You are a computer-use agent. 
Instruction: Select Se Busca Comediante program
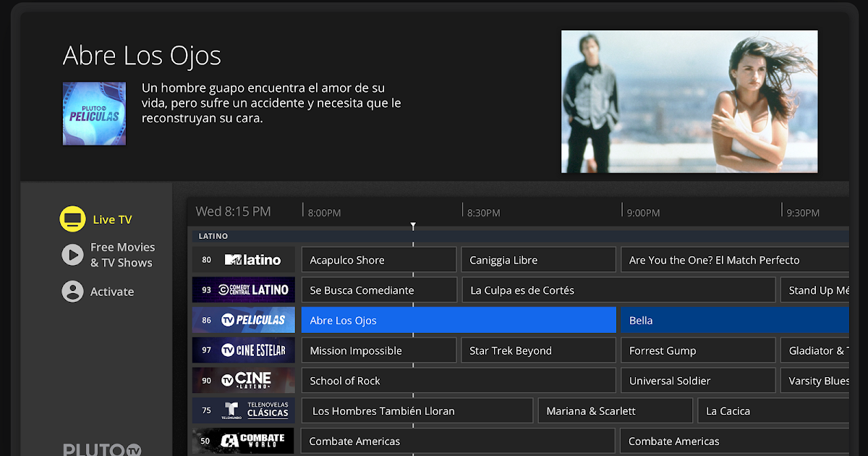click(378, 290)
